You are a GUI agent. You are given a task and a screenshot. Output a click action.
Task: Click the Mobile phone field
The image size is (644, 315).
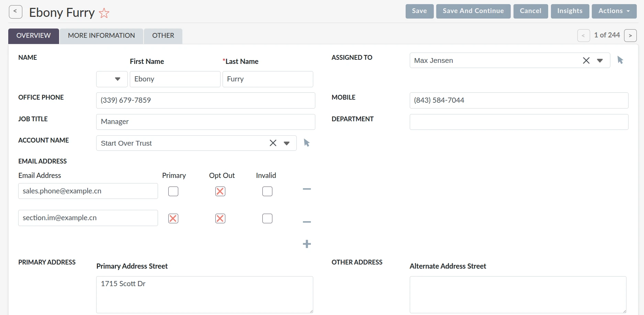click(x=519, y=100)
